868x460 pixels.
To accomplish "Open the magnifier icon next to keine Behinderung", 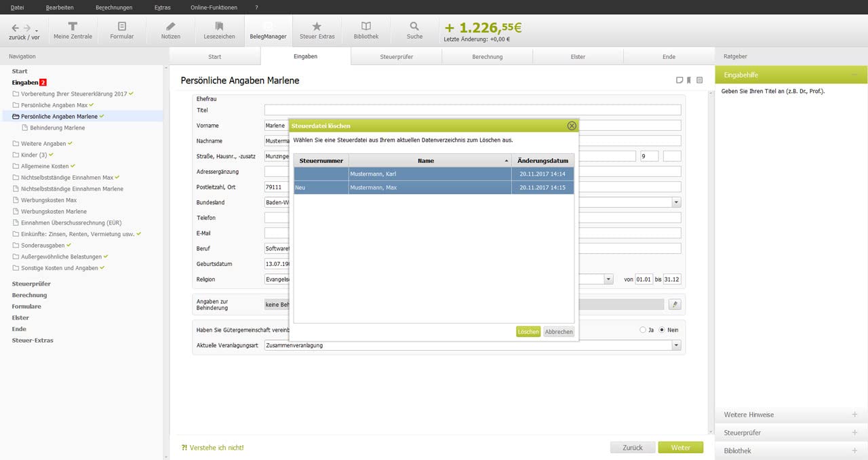I will tap(675, 304).
